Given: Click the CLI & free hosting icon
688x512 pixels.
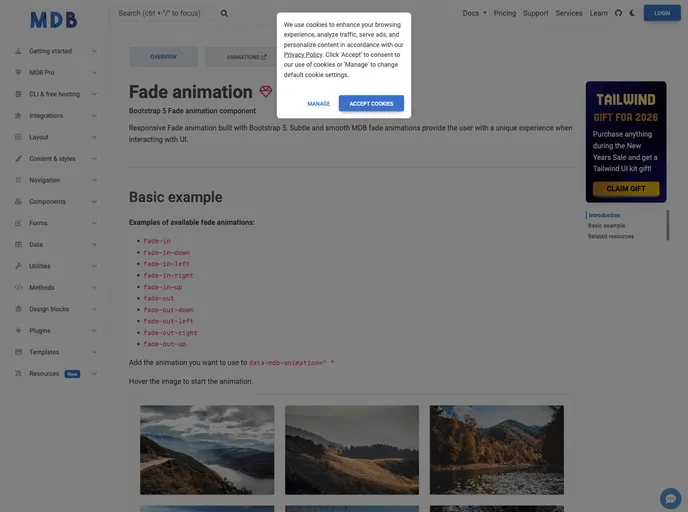Looking at the screenshot, I should click(18, 94).
